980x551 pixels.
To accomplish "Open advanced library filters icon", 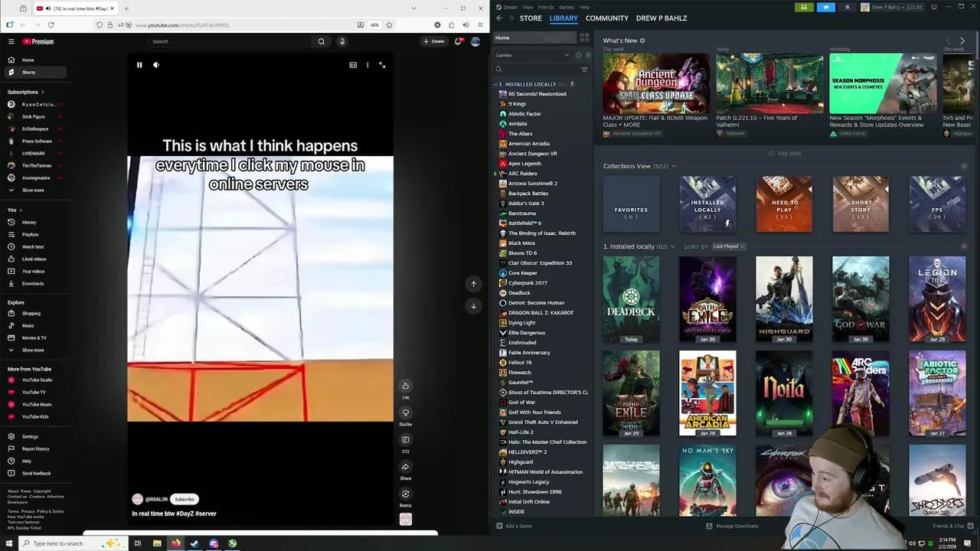I will point(584,70).
